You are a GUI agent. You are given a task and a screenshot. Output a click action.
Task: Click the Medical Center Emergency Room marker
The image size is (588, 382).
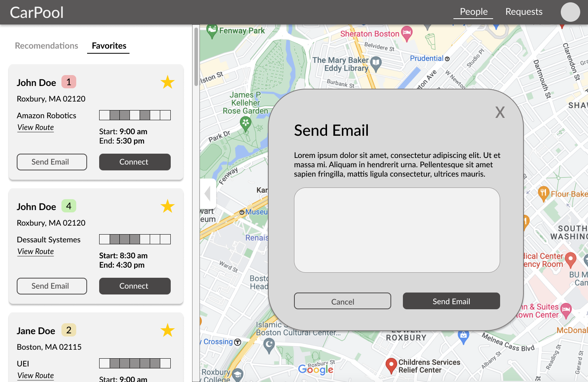[x=570, y=260]
